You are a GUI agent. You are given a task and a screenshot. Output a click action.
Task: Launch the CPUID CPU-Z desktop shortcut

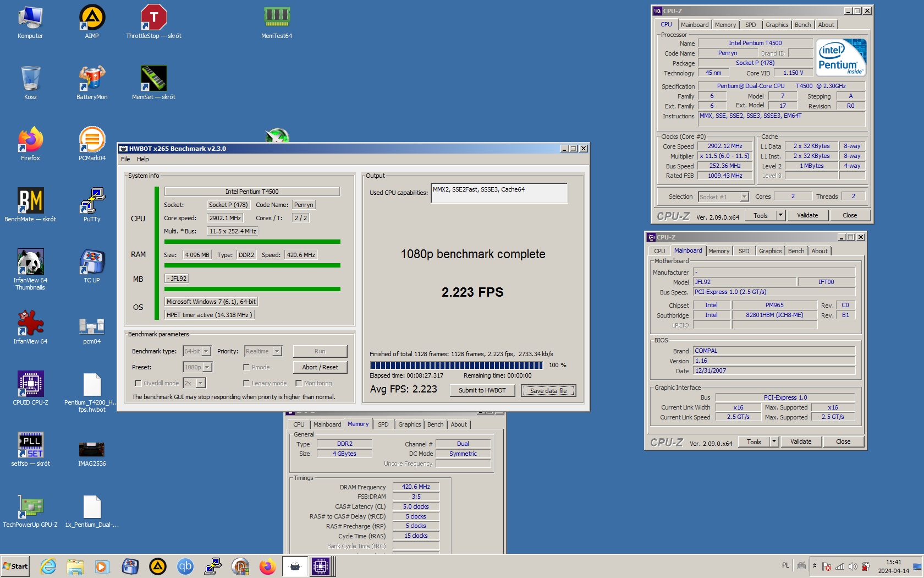coord(30,389)
